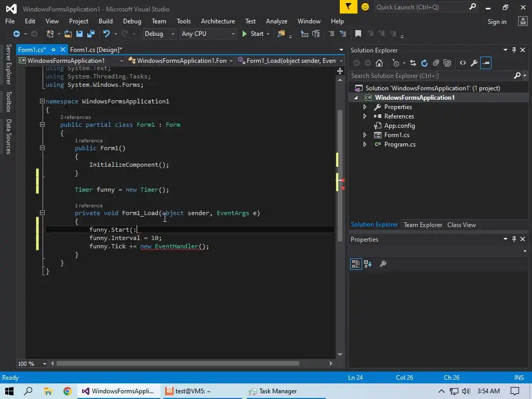Collapse the WindowsFormsApplication1 project node
The width and height of the screenshot is (532, 399).
[356, 98]
